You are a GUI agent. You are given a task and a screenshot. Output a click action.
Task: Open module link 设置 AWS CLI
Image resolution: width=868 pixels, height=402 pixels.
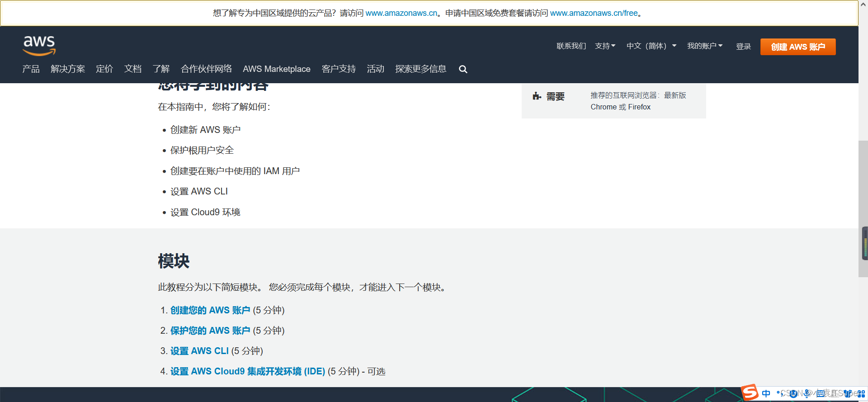(x=199, y=351)
